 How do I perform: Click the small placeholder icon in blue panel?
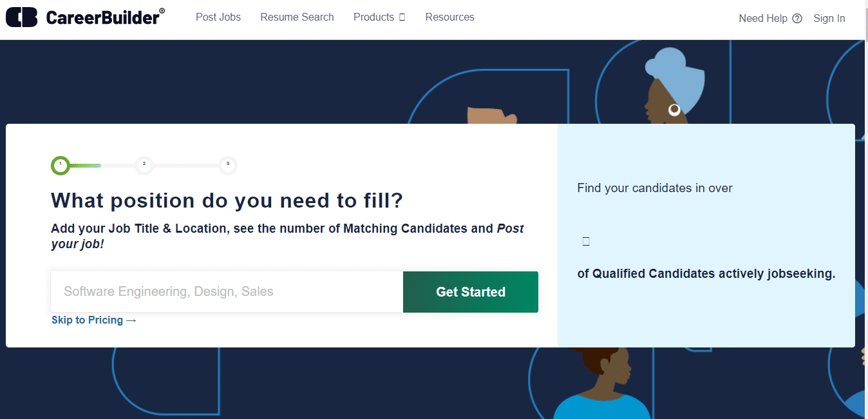(x=586, y=242)
